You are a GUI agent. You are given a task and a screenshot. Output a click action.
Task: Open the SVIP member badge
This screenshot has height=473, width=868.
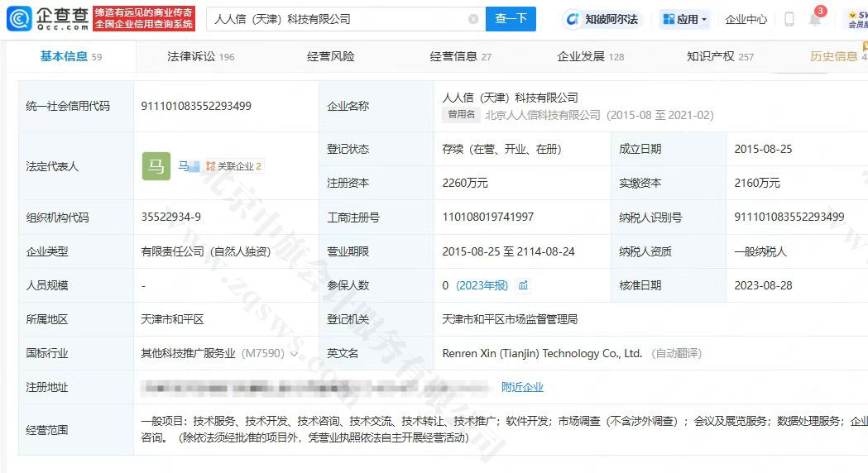click(856, 19)
